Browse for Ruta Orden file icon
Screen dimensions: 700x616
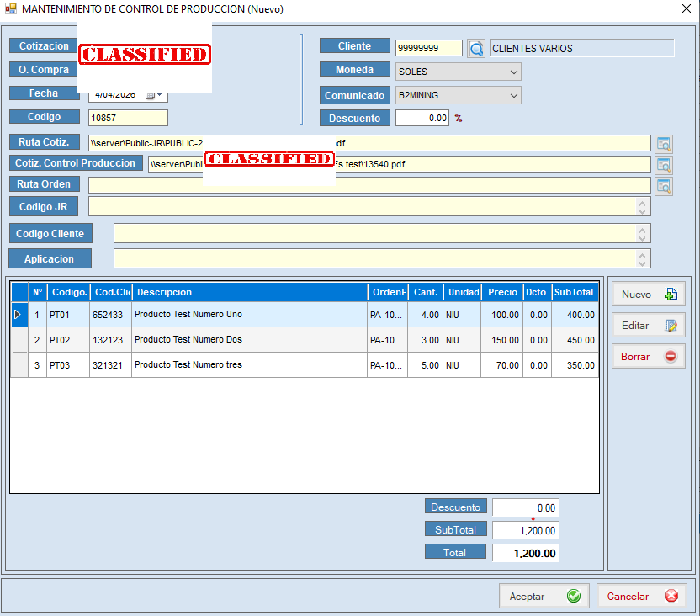click(x=663, y=186)
